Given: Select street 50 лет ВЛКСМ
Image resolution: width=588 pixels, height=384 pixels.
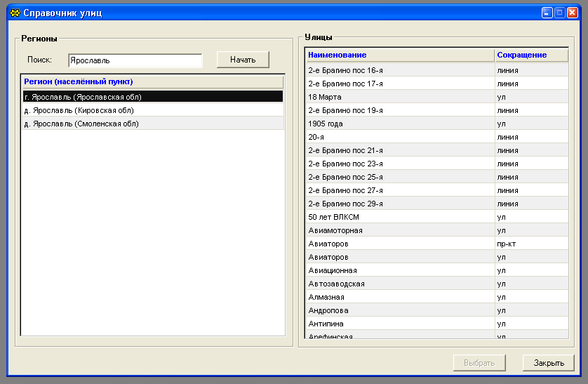Looking at the screenshot, I should click(400, 217).
